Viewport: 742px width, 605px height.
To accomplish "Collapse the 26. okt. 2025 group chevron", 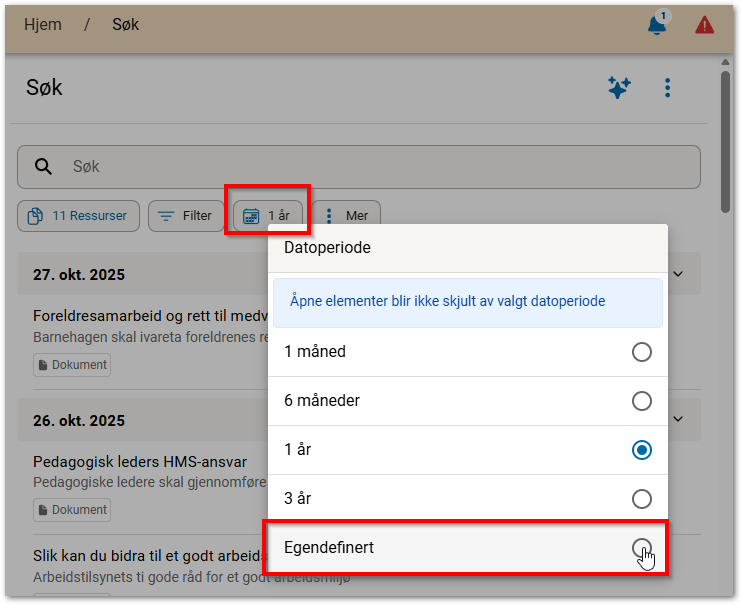I will 678,420.
